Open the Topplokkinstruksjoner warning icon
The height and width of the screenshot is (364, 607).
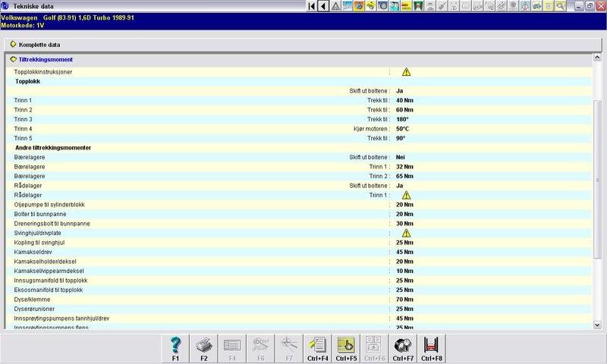(x=406, y=72)
